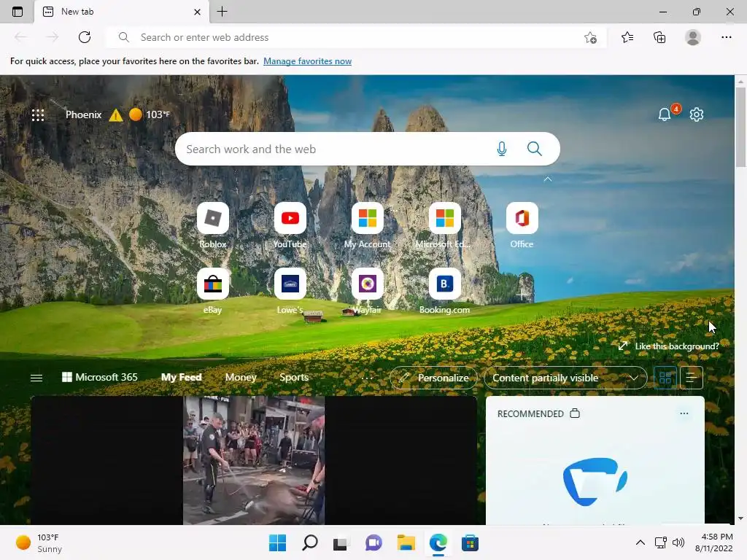Open the Booking.com quick link
The width and height of the screenshot is (747, 560).
444,291
